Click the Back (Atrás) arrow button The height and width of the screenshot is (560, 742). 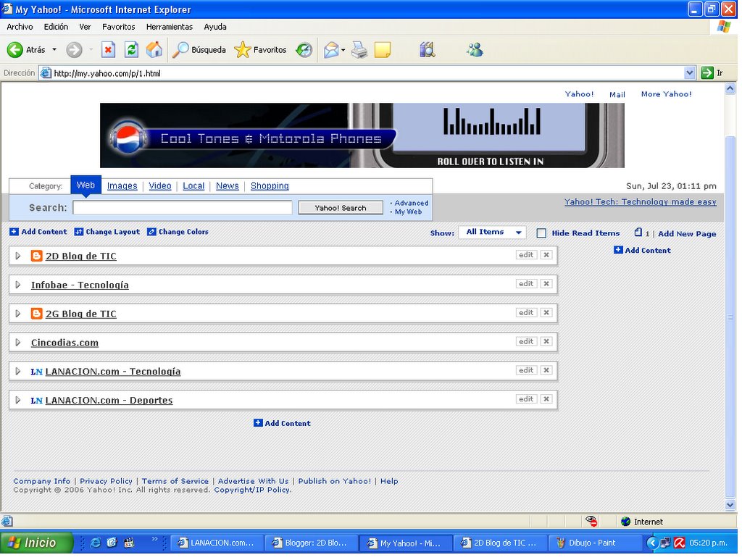15,50
